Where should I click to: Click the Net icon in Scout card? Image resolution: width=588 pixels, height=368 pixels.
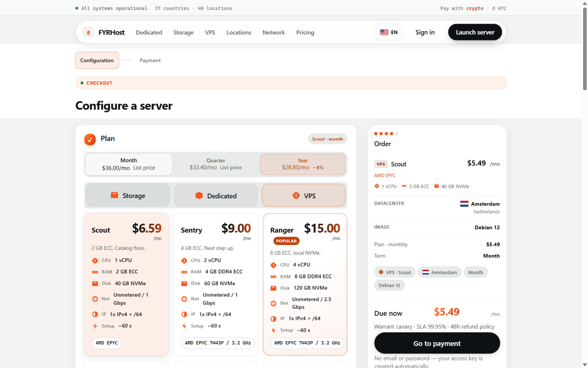coord(95,299)
